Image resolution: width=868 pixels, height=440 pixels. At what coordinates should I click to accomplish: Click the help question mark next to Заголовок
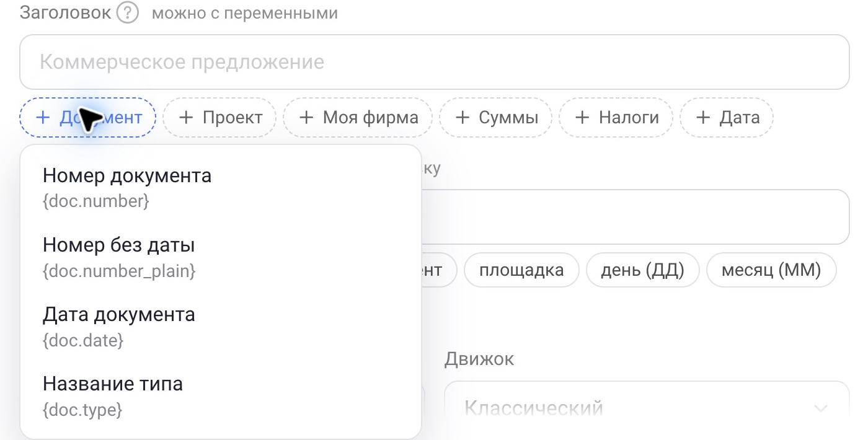pyautogui.click(x=127, y=13)
